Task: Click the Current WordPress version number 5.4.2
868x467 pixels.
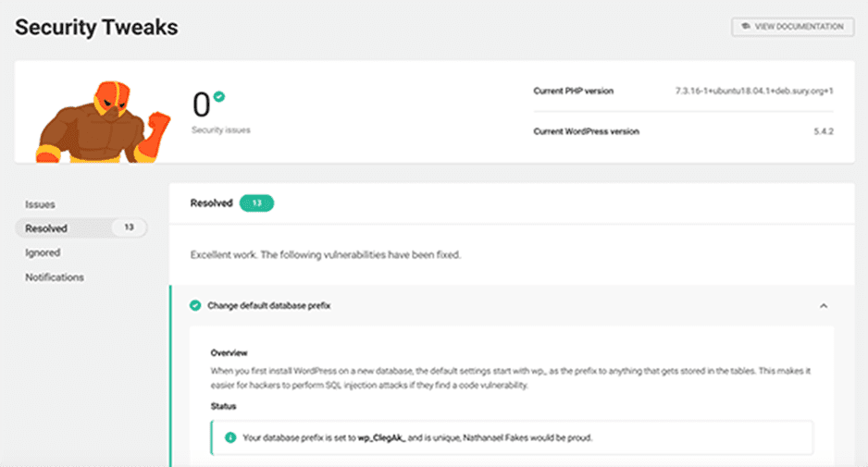Action: [824, 131]
